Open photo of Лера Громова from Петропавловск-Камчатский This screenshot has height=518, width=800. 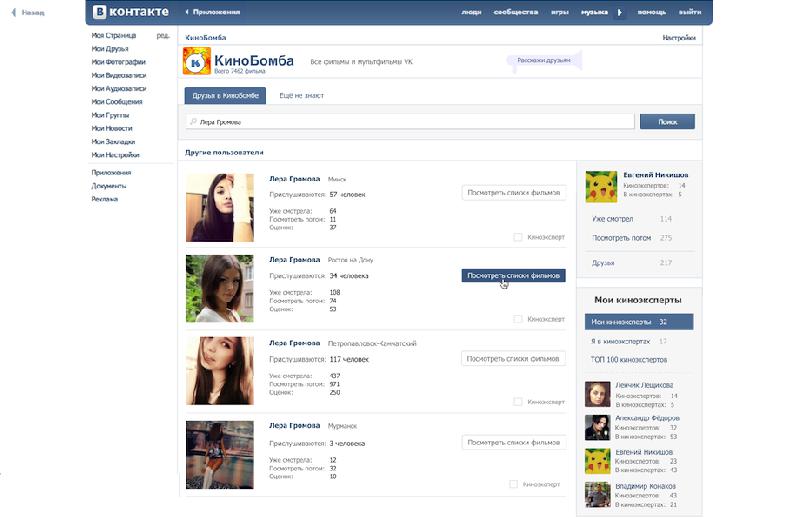(x=220, y=371)
